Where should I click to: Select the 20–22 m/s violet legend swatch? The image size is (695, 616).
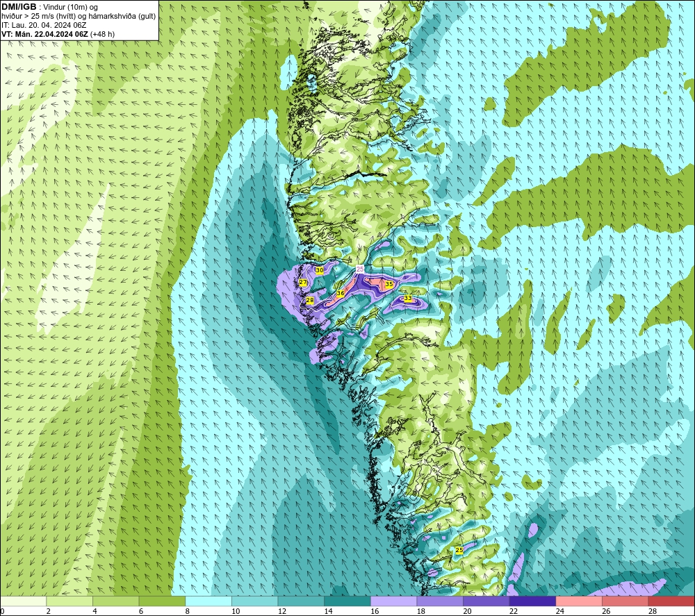[486, 601]
